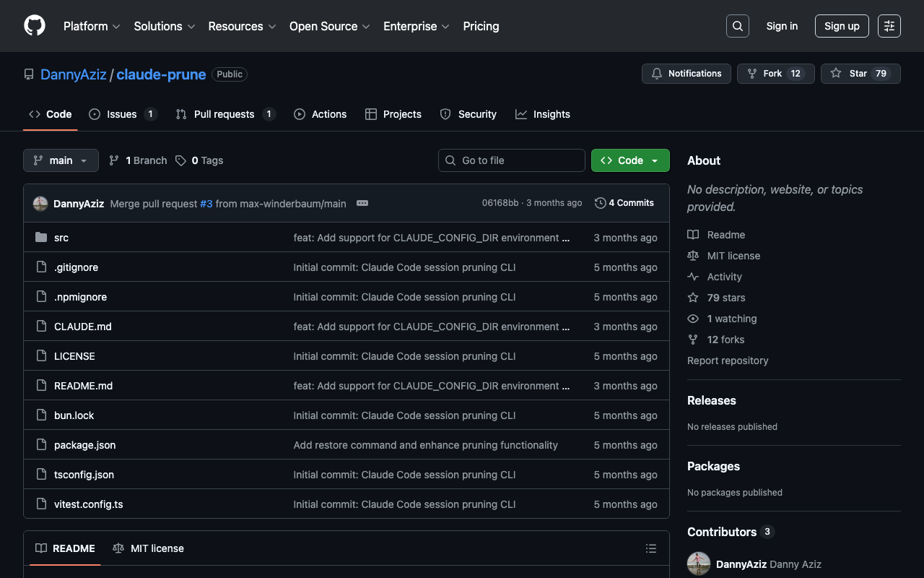Open the search magnifier icon
Viewport: 924px width, 578px height.
(737, 26)
